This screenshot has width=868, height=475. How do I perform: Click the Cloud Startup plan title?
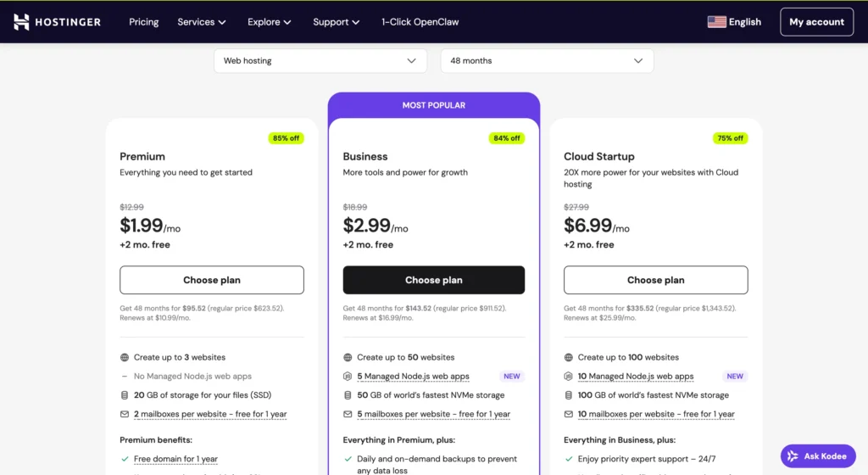(x=599, y=157)
